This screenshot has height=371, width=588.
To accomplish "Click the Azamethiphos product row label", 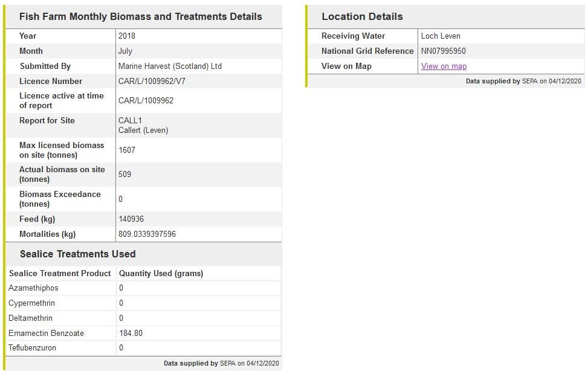I will click(33, 288).
